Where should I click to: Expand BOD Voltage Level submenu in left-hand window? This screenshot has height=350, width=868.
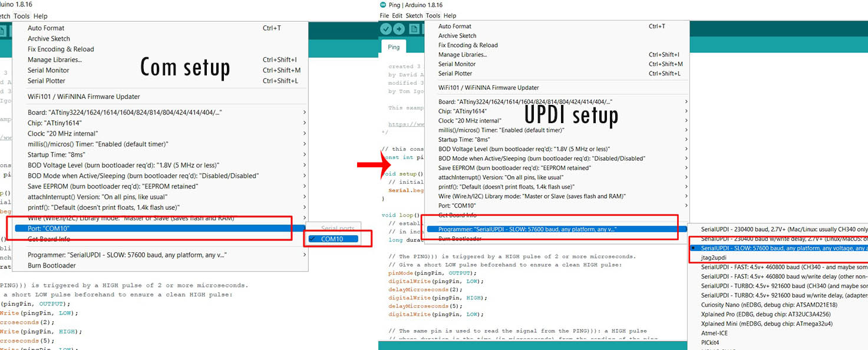(160, 165)
